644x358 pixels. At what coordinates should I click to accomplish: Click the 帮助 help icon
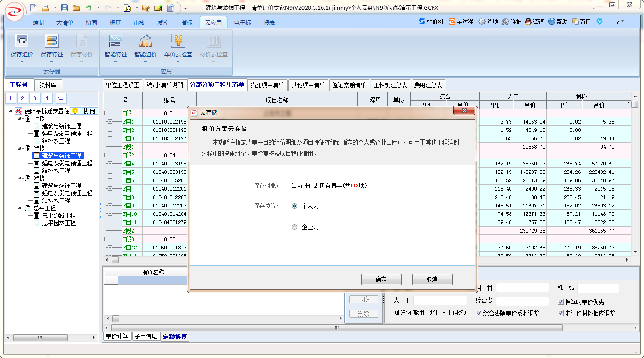coord(552,21)
